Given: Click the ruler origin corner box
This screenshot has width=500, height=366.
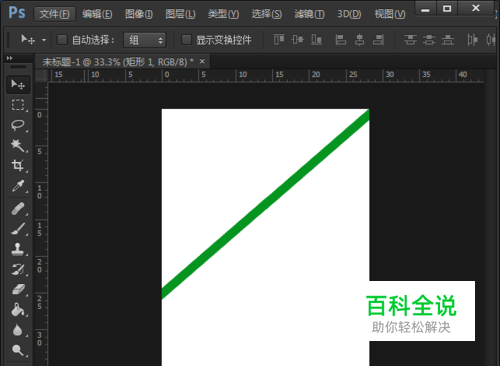Looking at the screenshot, I should pos(41,75).
